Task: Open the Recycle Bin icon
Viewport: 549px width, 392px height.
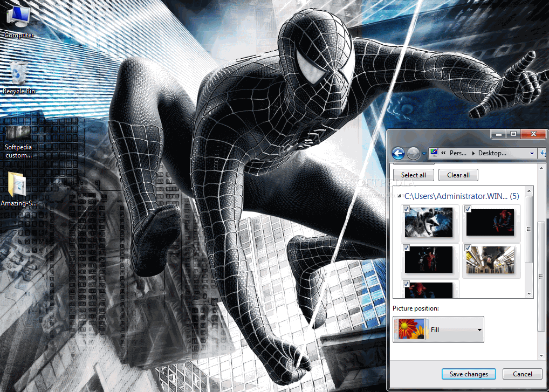Action: tap(18, 77)
